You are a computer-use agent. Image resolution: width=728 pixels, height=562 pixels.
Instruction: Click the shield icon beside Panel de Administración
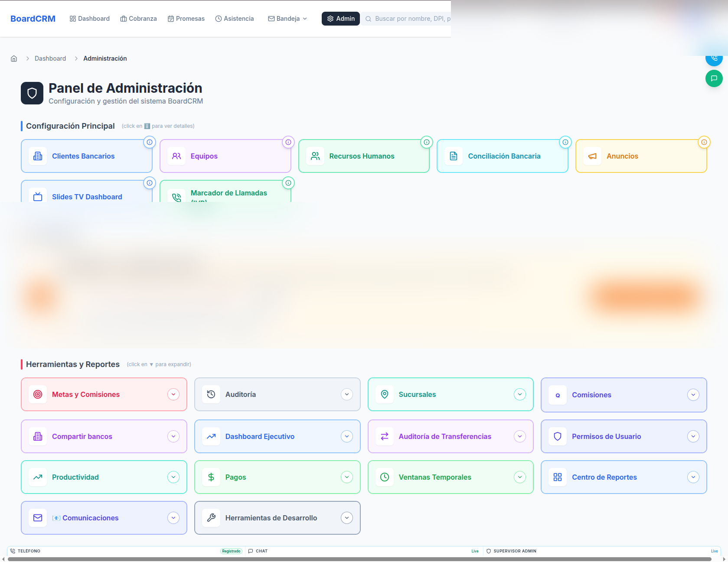click(x=32, y=93)
